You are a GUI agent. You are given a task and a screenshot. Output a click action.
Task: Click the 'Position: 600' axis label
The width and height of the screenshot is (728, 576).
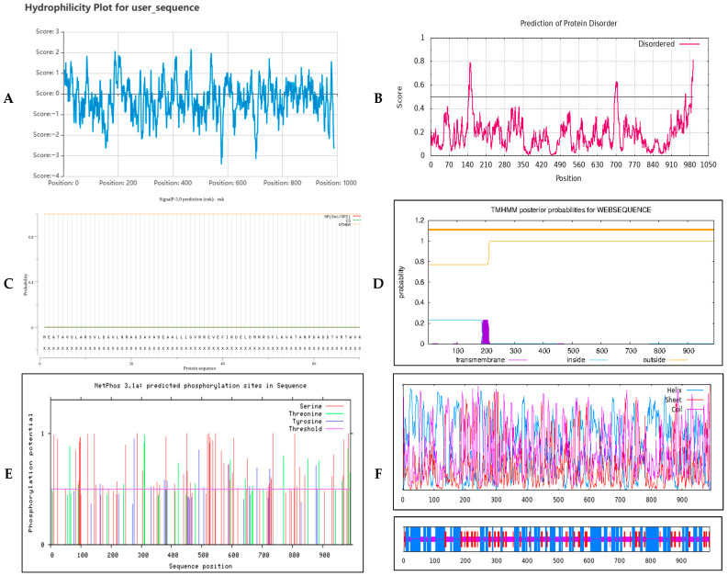(228, 183)
